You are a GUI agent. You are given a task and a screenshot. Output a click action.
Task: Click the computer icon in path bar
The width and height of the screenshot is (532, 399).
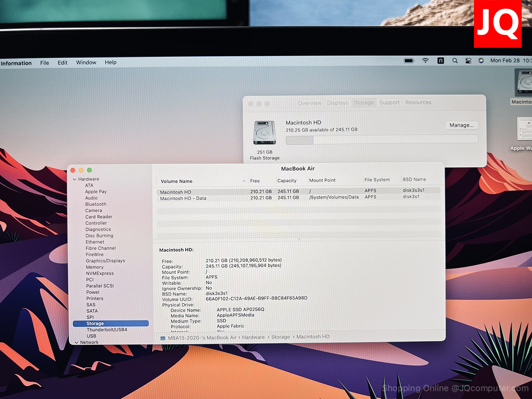pos(163,337)
